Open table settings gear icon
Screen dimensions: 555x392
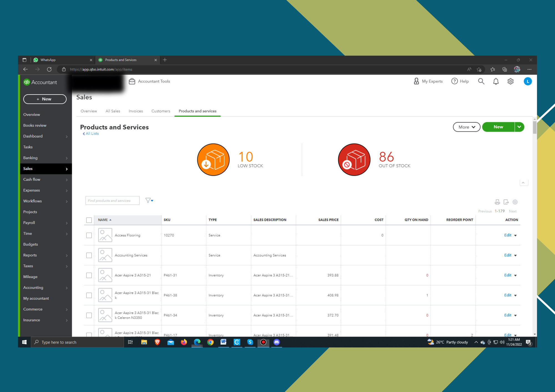tap(515, 202)
